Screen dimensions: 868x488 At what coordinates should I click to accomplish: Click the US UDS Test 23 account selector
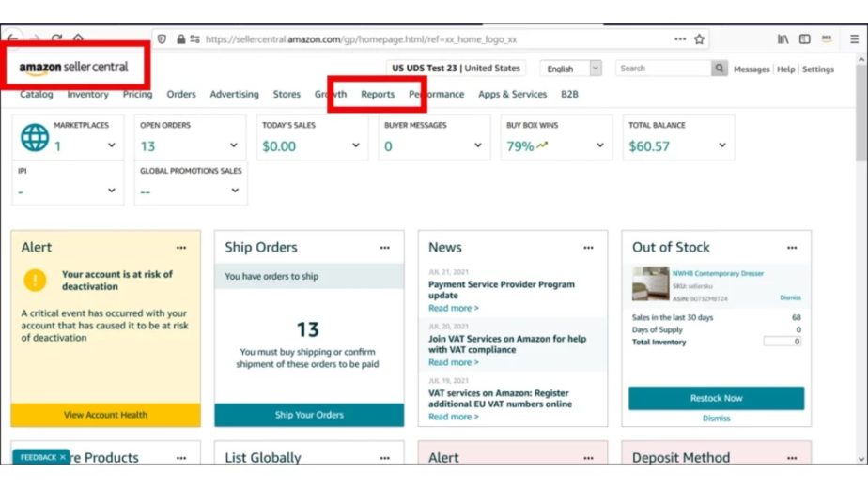tap(457, 69)
